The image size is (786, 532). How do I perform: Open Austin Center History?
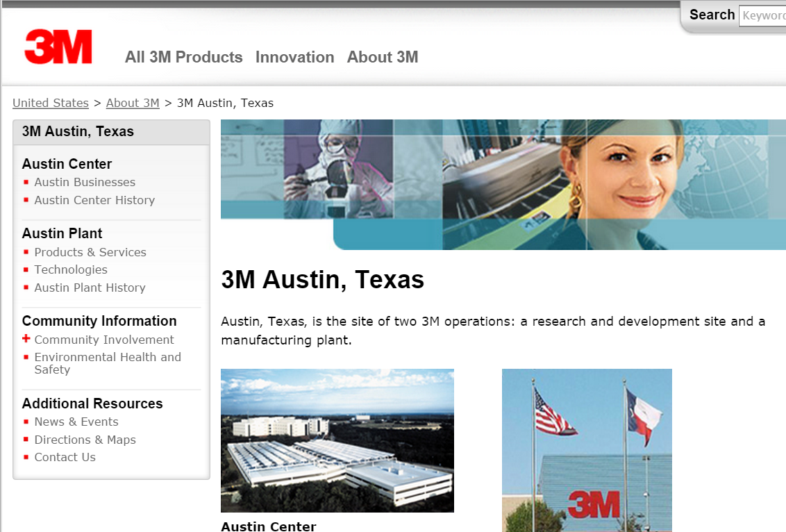94,200
